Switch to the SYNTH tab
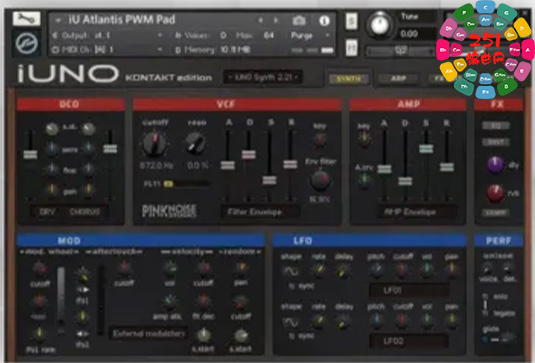535x363 pixels. tap(349, 79)
